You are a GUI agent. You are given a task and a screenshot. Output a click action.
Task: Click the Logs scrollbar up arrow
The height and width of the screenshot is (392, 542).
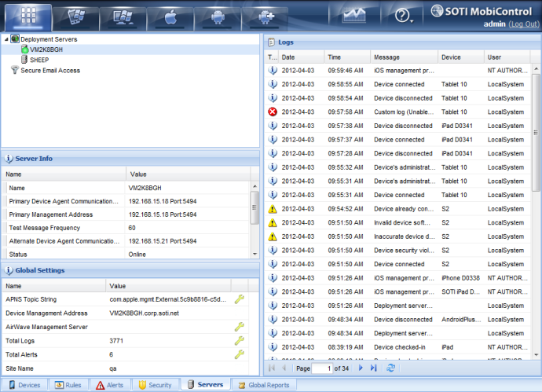537,68
